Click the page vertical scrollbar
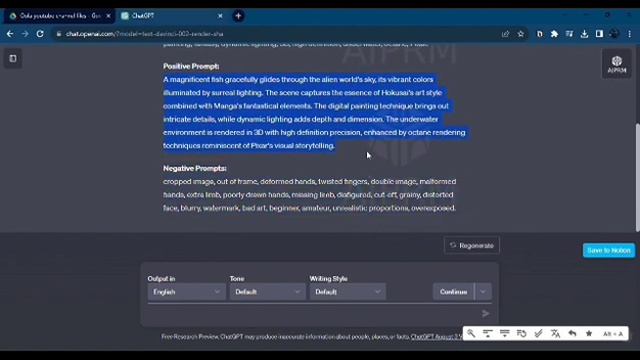640x360 pixels. [x=637, y=178]
